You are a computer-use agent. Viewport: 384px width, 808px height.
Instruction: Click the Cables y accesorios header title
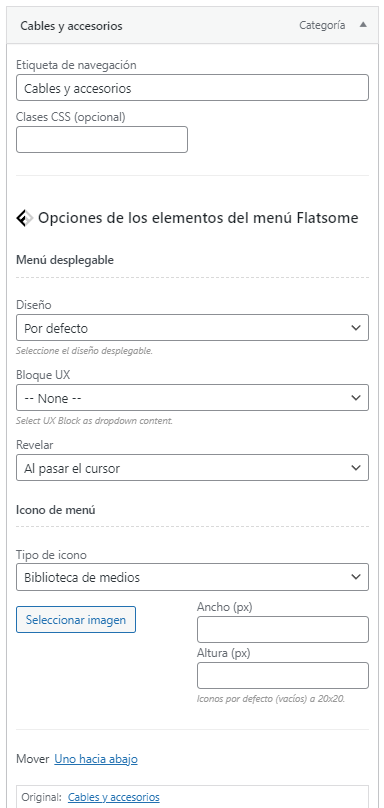[x=72, y=26]
